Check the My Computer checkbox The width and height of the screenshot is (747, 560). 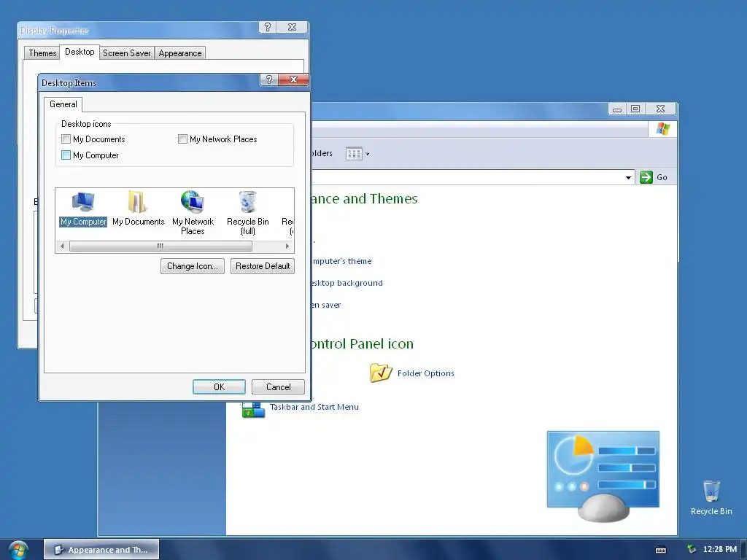(x=66, y=155)
